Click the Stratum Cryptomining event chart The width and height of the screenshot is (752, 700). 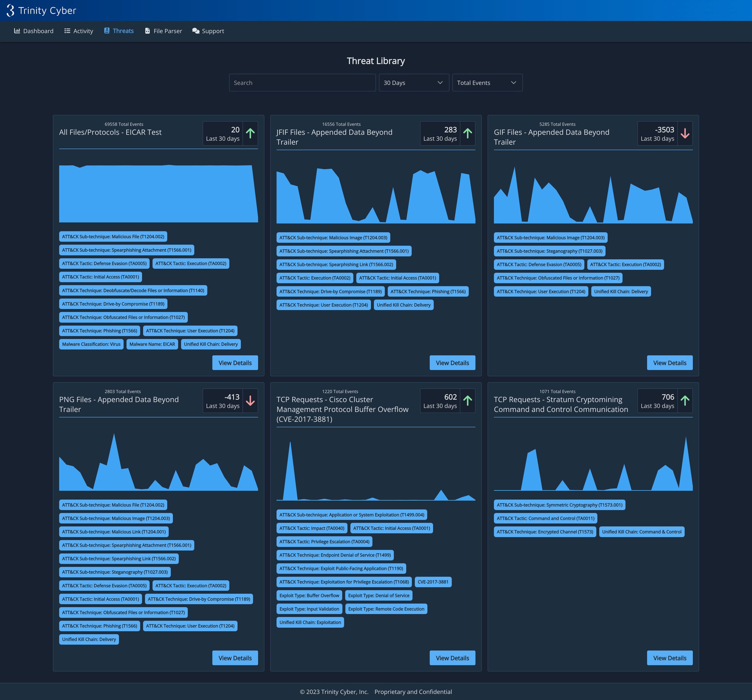pyautogui.click(x=593, y=463)
